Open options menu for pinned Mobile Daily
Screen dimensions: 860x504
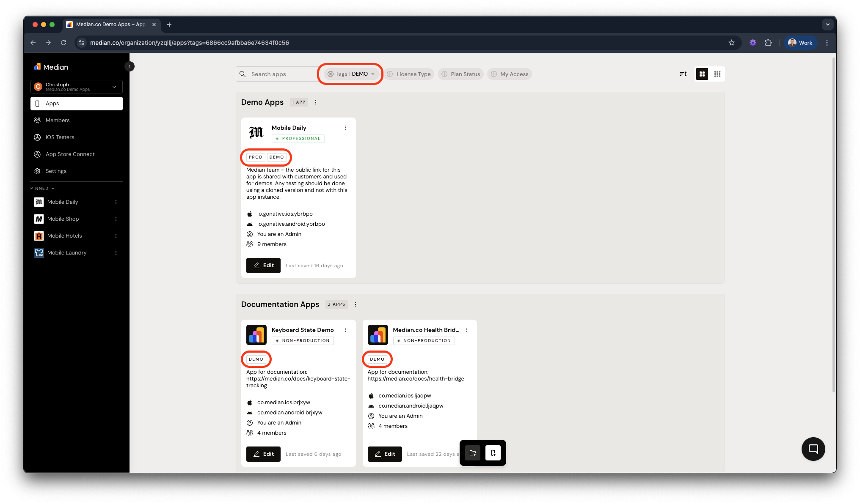116,202
